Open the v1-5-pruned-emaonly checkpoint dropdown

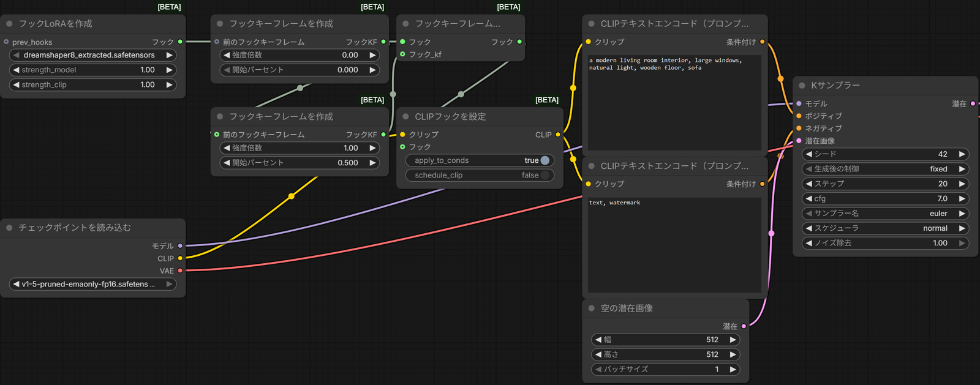93,284
